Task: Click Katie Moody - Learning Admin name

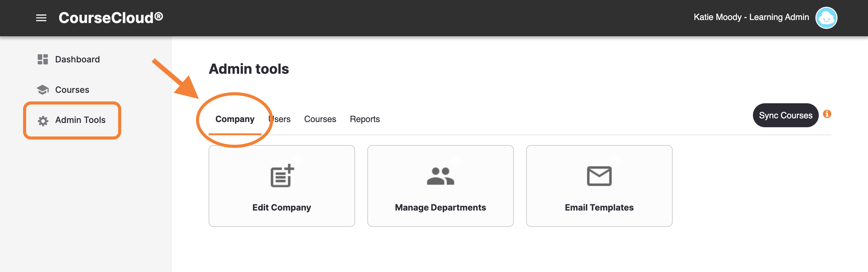Action: (751, 17)
